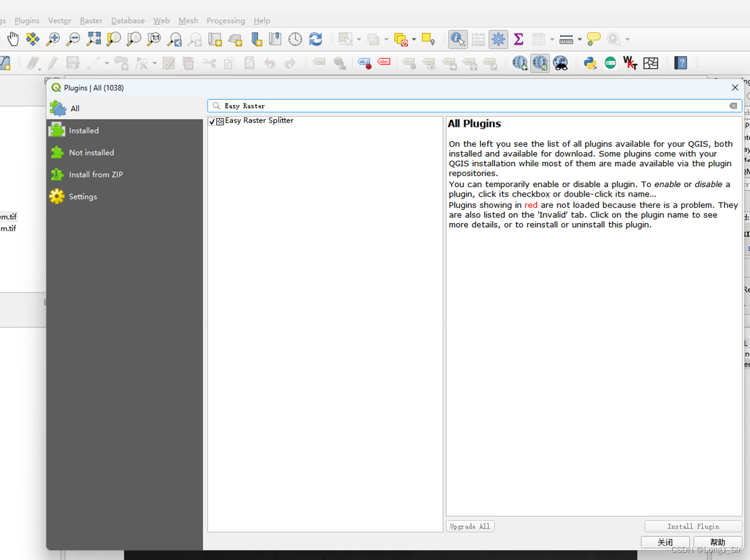Close the Plugins dialog window

point(735,87)
